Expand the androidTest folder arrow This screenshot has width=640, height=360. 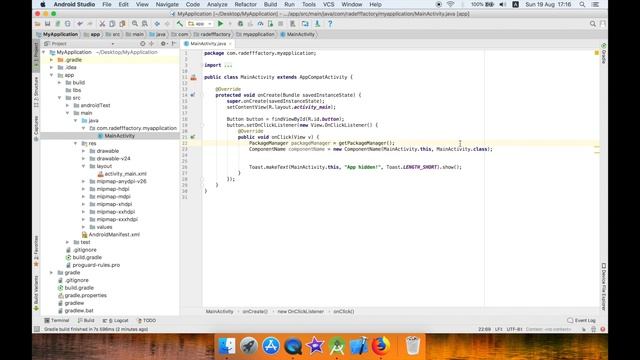pos(68,105)
